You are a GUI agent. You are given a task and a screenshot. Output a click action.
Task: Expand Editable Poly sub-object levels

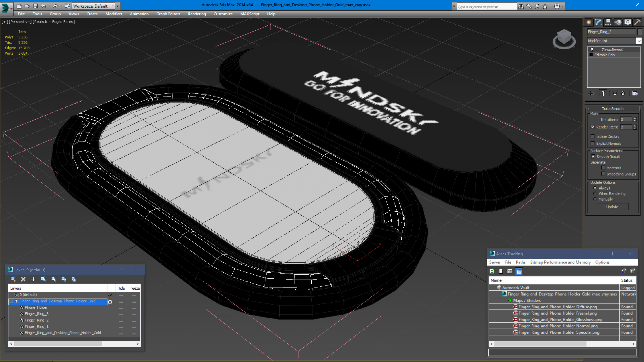point(591,55)
